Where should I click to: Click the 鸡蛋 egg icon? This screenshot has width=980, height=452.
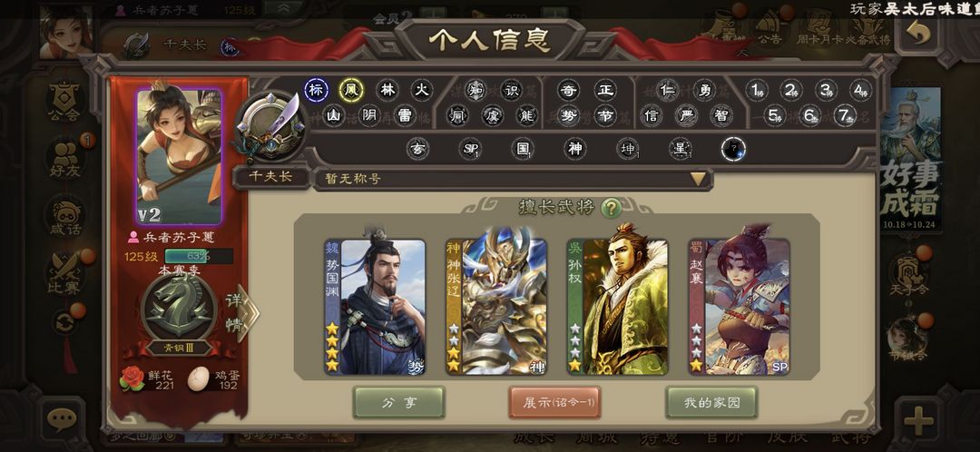[x=199, y=378]
